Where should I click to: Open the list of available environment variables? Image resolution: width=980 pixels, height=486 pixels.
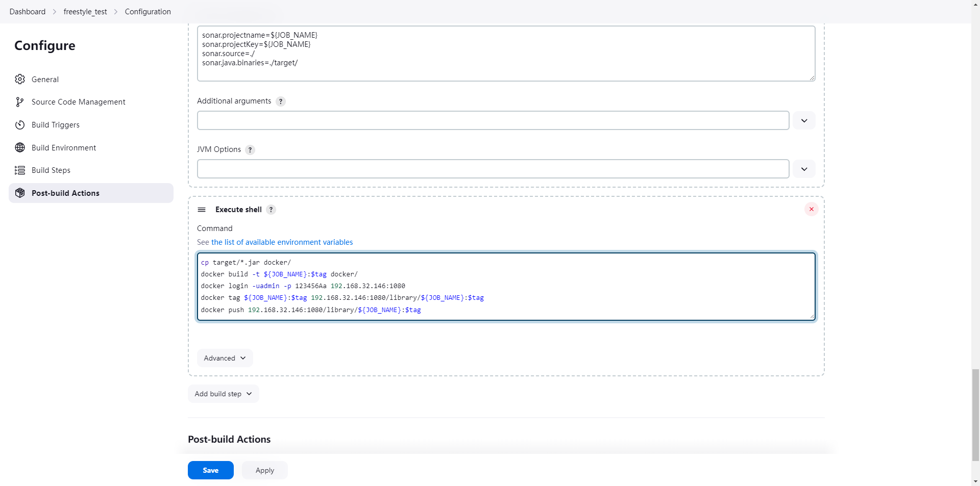point(282,242)
